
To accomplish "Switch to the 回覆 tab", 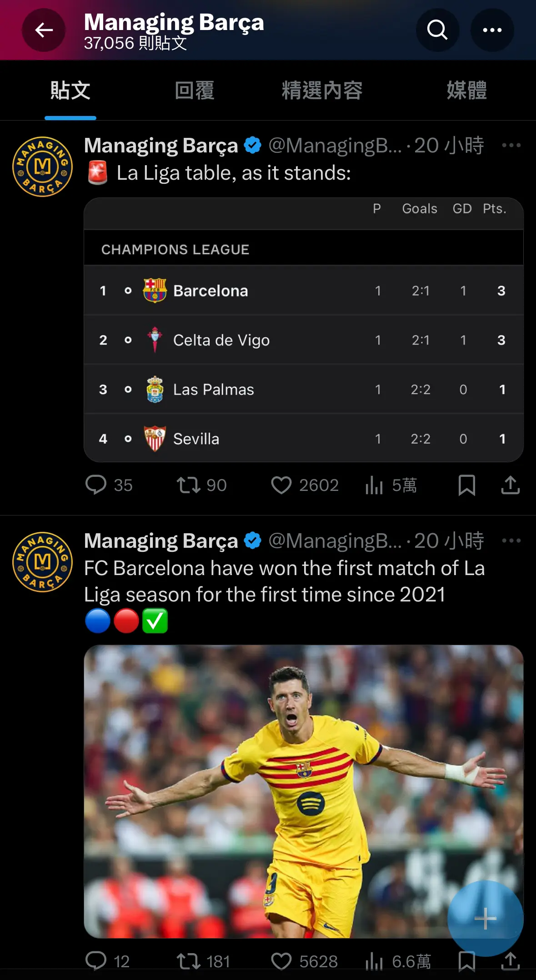I will tap(195, 91).
